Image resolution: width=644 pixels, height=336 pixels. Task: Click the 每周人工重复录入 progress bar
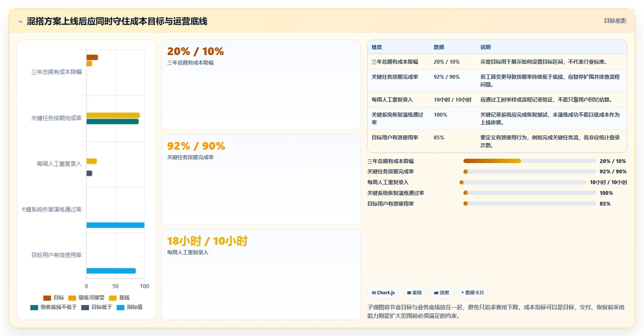click(523, 182)
